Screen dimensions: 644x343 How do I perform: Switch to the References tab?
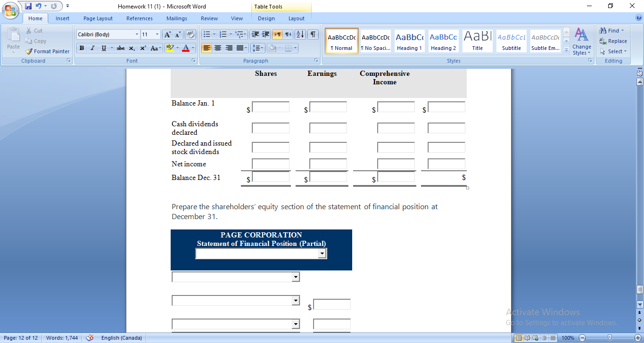140,18
